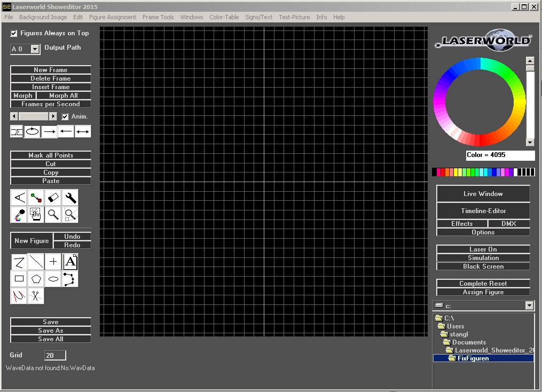Select the rectangle drawing tool
The image size is (542, 392).
[x=19, y=278]
